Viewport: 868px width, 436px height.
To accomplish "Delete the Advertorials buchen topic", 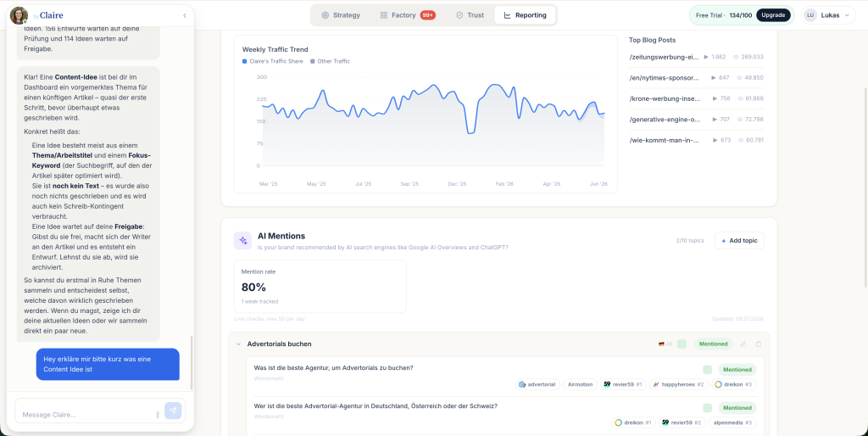I will tap(759, 344).
